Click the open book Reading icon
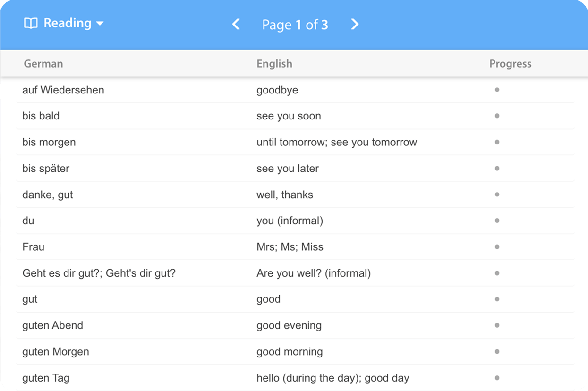The height and width of the screenshot is (391, 588). 31,24
